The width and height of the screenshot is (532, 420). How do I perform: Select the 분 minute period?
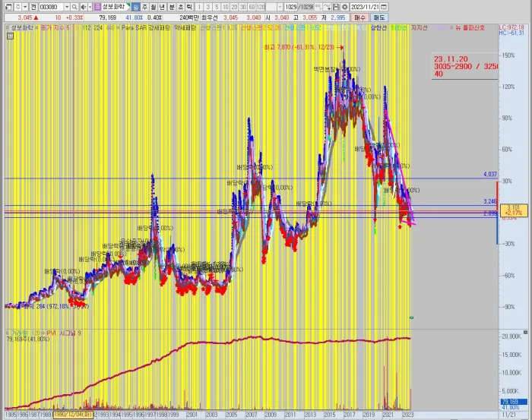click(172, 7)
